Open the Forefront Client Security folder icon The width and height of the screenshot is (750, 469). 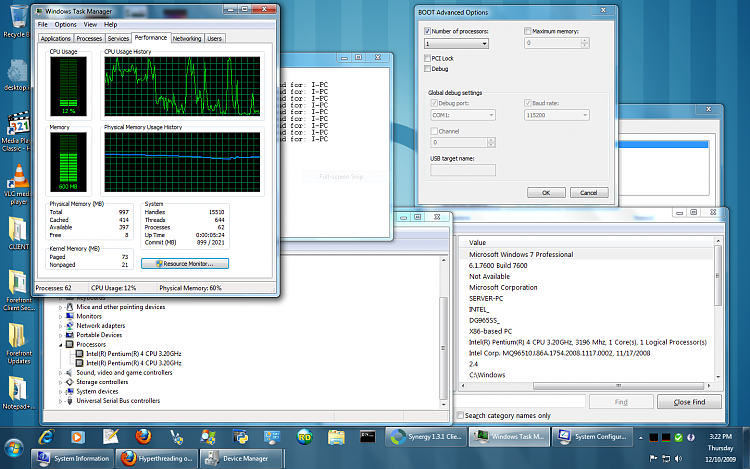18,282
